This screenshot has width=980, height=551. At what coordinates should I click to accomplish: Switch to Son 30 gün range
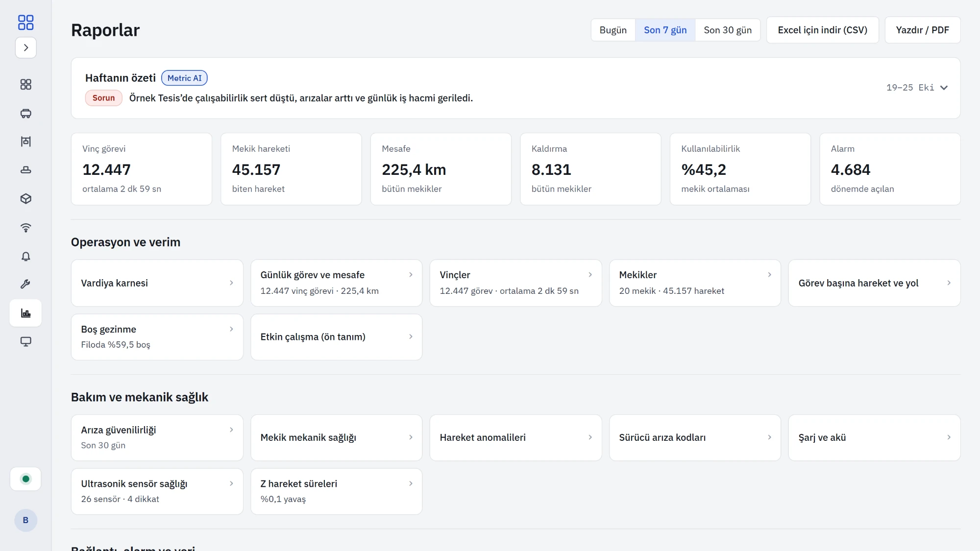(x=728, y=30)
